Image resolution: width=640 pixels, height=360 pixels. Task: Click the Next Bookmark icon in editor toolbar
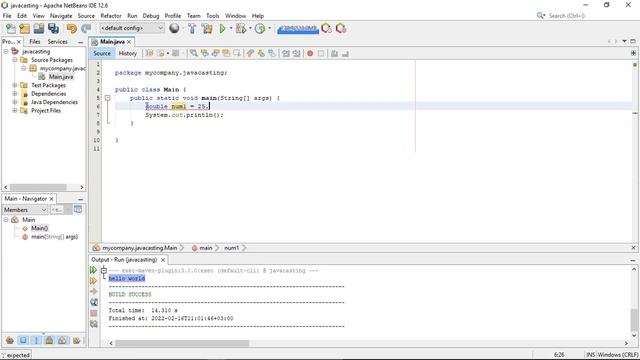tap(261, 53)
